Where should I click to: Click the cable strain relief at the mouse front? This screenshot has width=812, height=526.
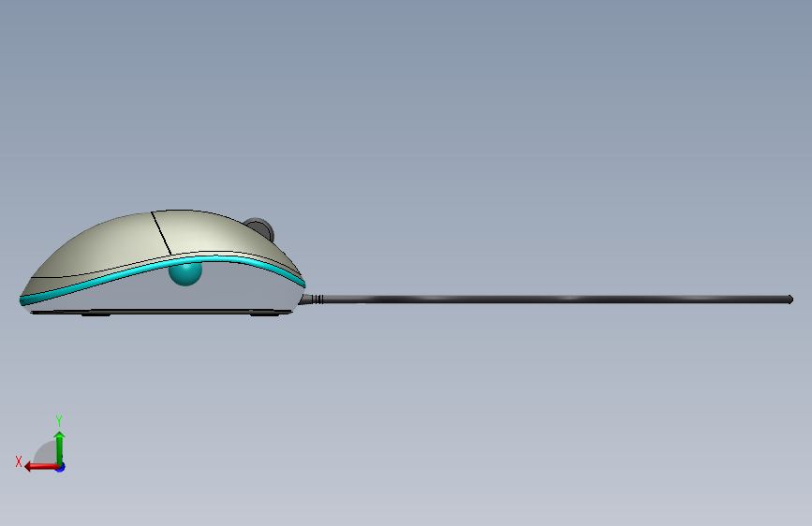311,300
